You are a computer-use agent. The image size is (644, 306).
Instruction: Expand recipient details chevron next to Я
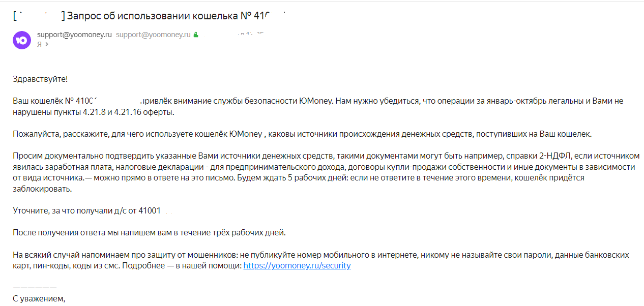tap(47, 44)
